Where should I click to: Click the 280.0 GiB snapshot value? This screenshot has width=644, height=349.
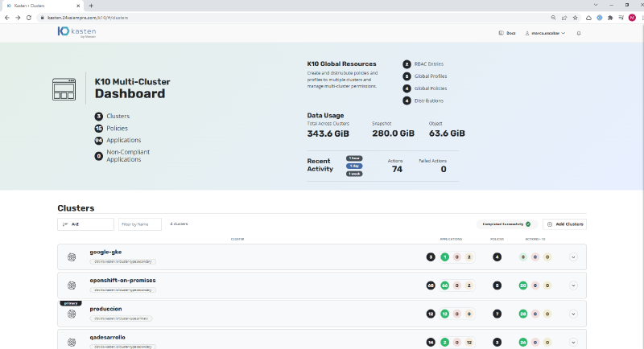point(393,133)
